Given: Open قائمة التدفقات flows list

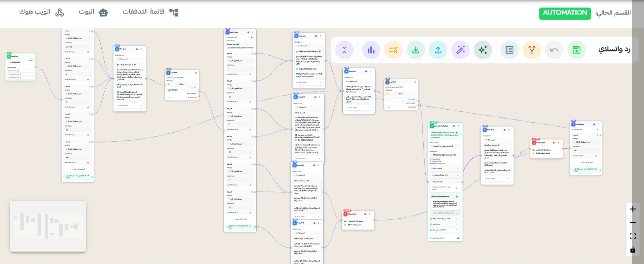Looking at the screenshot, I should (x=150, y=12).
